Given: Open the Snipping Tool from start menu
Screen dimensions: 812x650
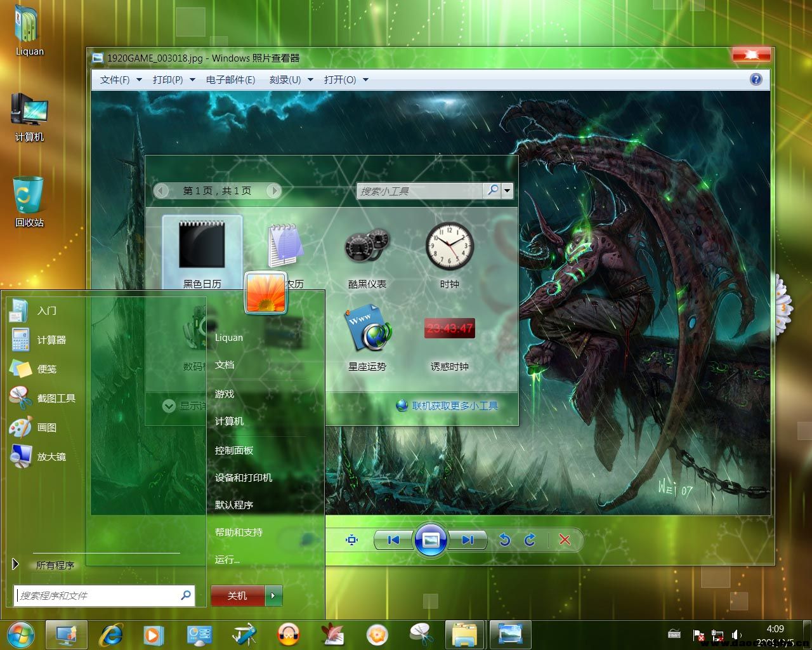Looking at the screenshot, I should point(56,398).
